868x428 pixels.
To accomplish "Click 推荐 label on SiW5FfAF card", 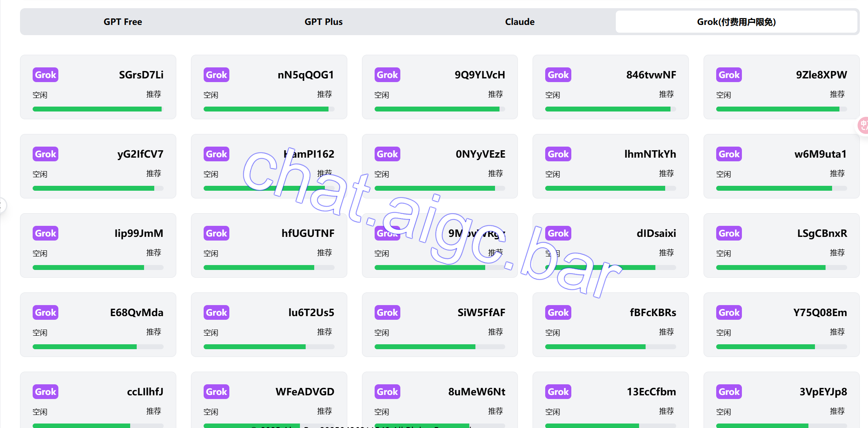I will 495,332.
